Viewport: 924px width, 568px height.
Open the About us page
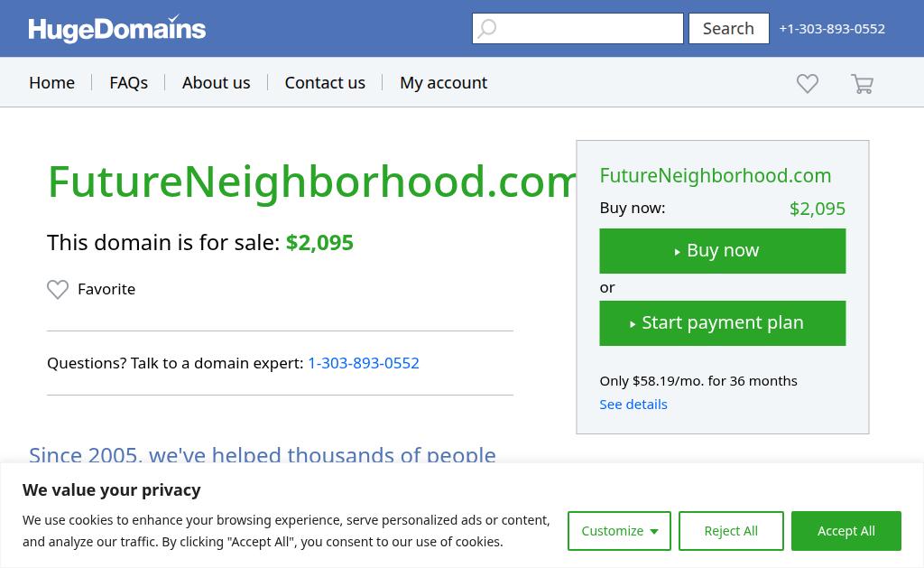coord(217,82)
